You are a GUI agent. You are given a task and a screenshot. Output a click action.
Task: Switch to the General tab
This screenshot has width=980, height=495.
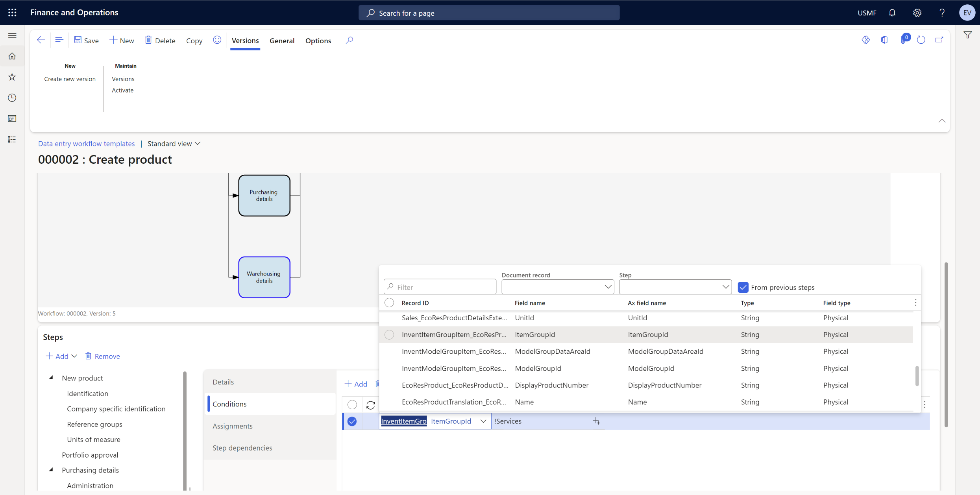[282, 41]
